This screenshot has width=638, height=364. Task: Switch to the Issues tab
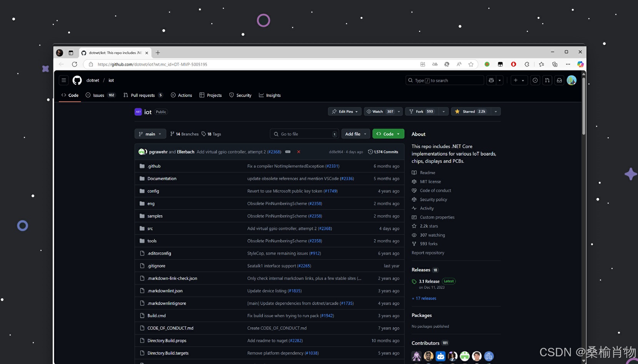coord(99,95)
